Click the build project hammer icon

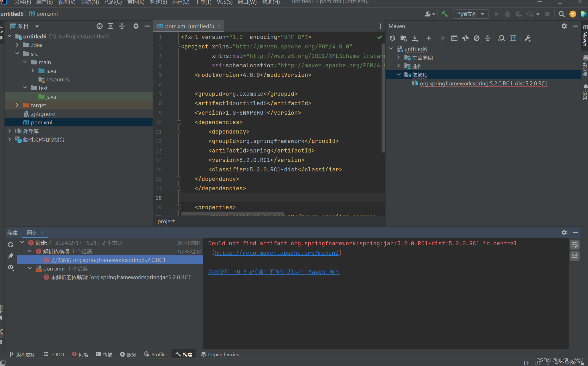445,14
